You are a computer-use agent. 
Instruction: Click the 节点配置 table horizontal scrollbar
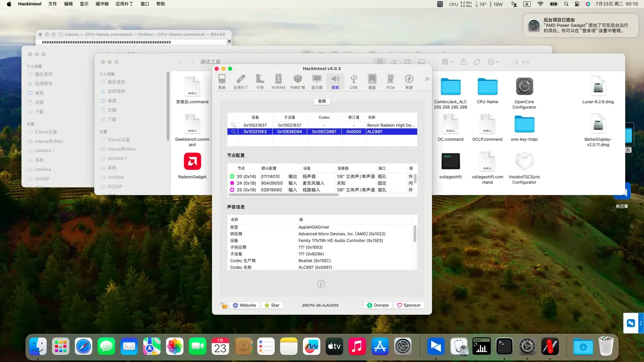click(284, 195)
